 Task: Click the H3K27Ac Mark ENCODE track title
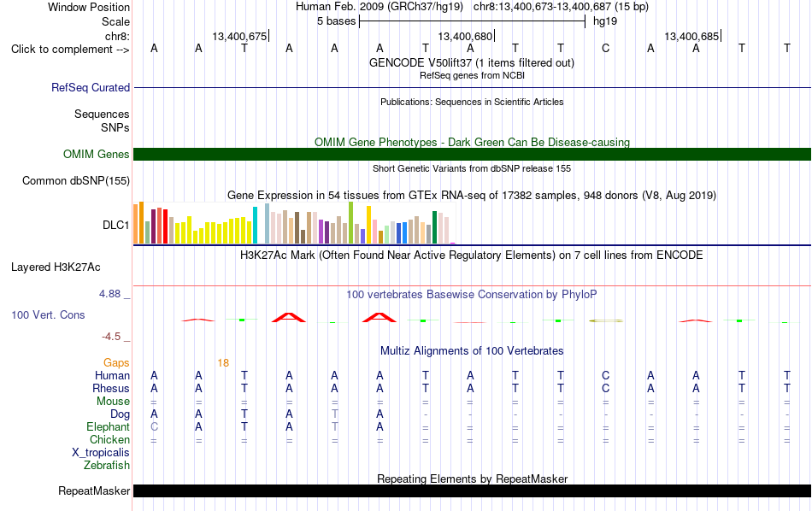click(x=472, y=255)
